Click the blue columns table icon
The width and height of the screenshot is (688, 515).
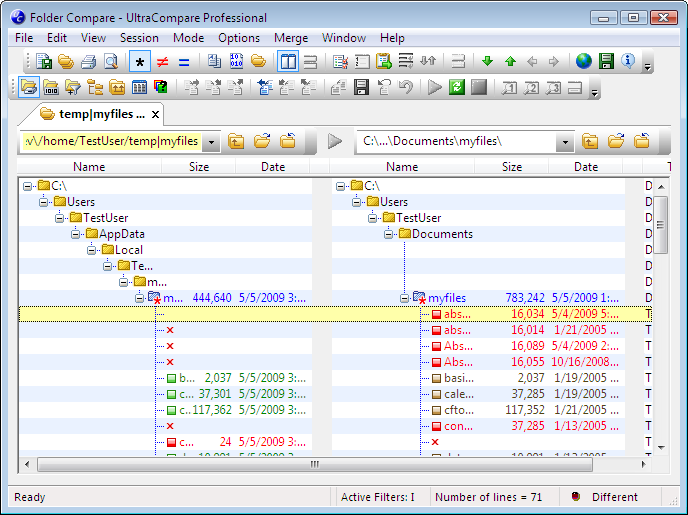tap(139, 87)
